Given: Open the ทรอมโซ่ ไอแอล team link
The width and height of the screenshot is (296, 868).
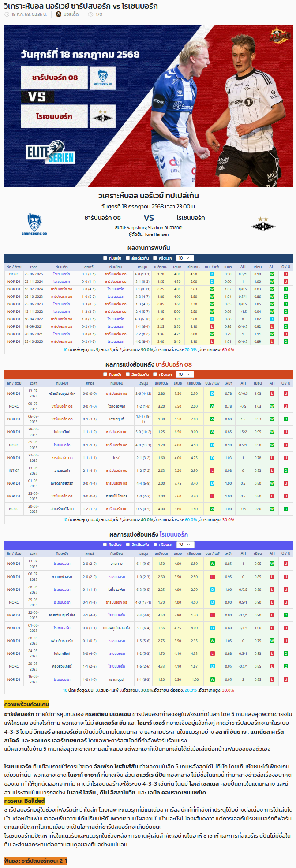Looking at the screenshot, I should (116, 496).
